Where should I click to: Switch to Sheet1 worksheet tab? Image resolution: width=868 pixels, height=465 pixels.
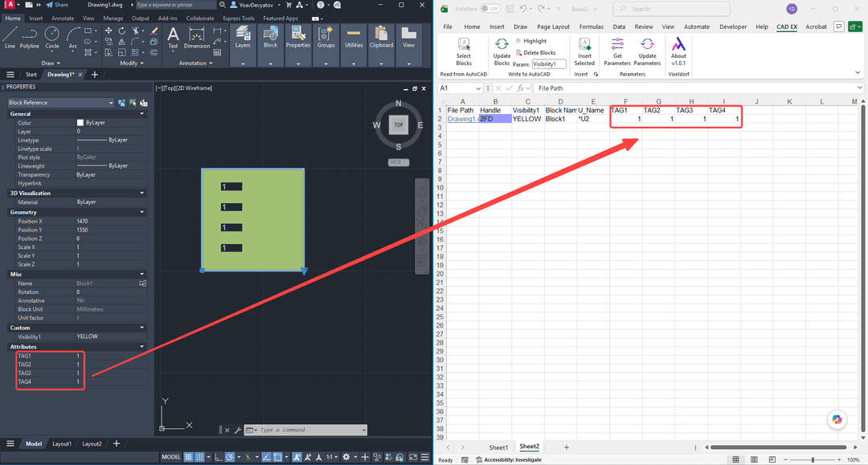pyautogui.click(x=498, y=447)
